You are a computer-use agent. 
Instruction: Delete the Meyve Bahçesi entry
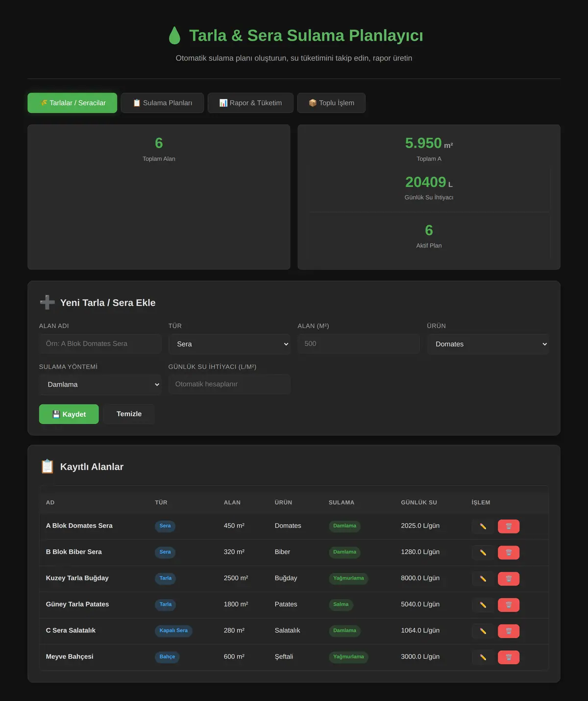coord(509,657)
